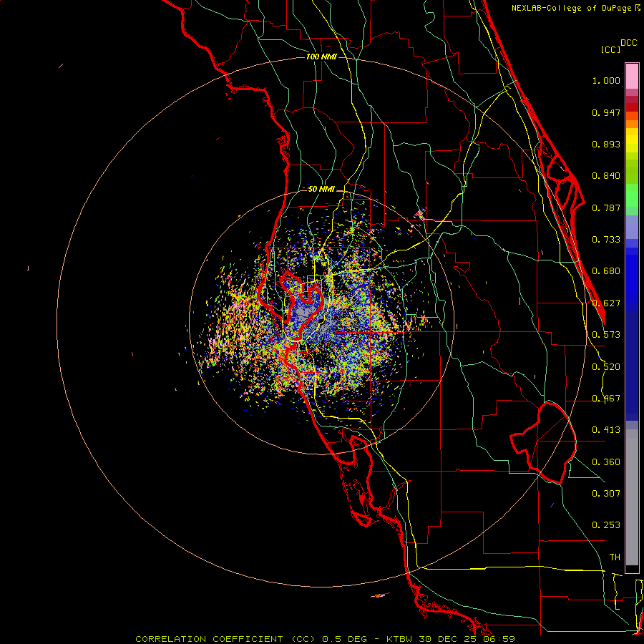Click the [CC] units label

click(610, 49)
